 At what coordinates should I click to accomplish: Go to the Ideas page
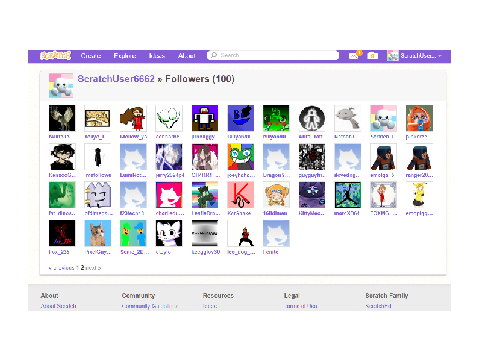(157, 56)
